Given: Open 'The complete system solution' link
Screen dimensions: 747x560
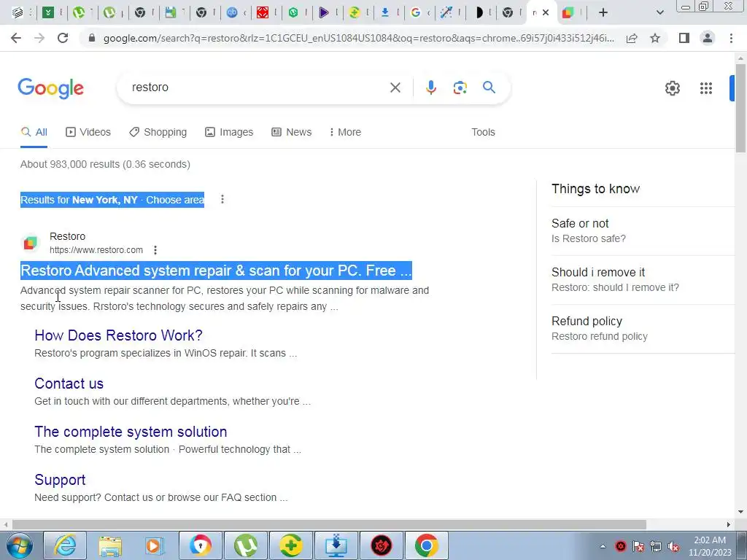Looking at the screenshot, I should click(x=131, y=432).
